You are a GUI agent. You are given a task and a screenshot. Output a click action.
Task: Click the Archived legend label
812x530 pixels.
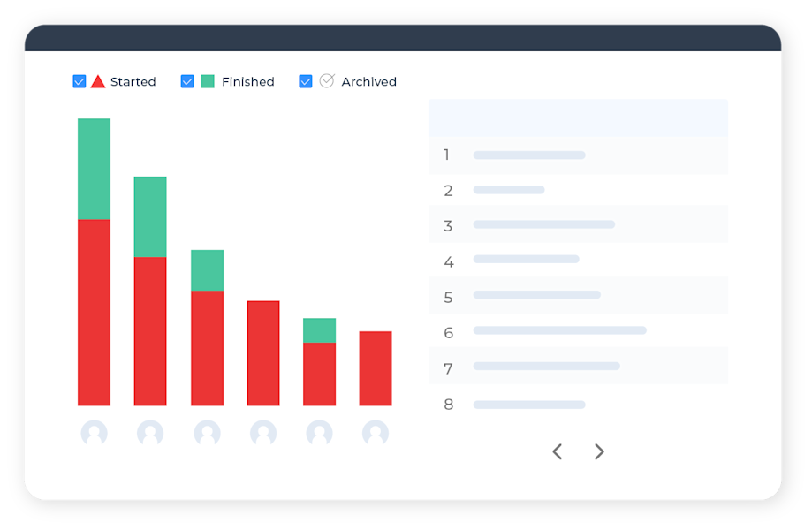tap(369, 82)
